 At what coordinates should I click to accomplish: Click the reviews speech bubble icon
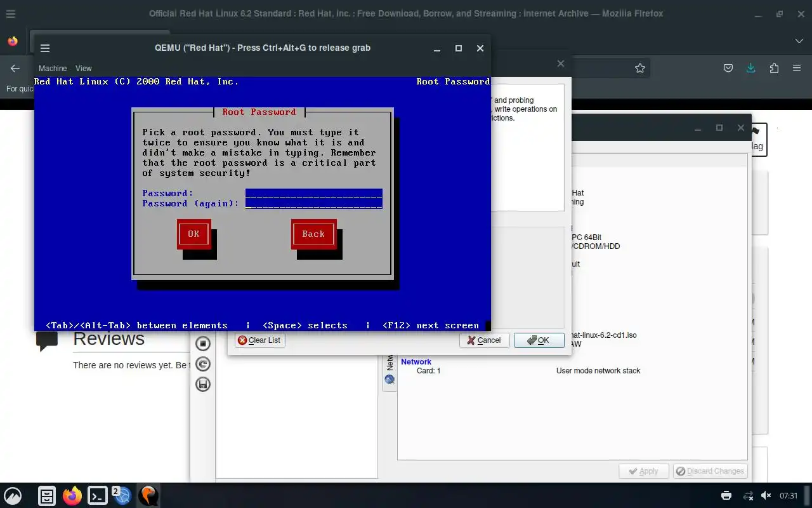pyautogui.click(x=48, y=341)
